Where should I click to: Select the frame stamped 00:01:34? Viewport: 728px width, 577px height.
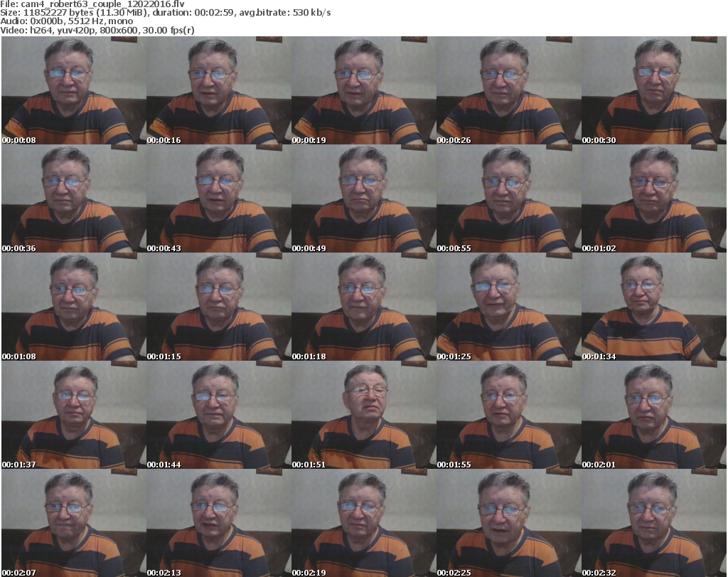654,307
